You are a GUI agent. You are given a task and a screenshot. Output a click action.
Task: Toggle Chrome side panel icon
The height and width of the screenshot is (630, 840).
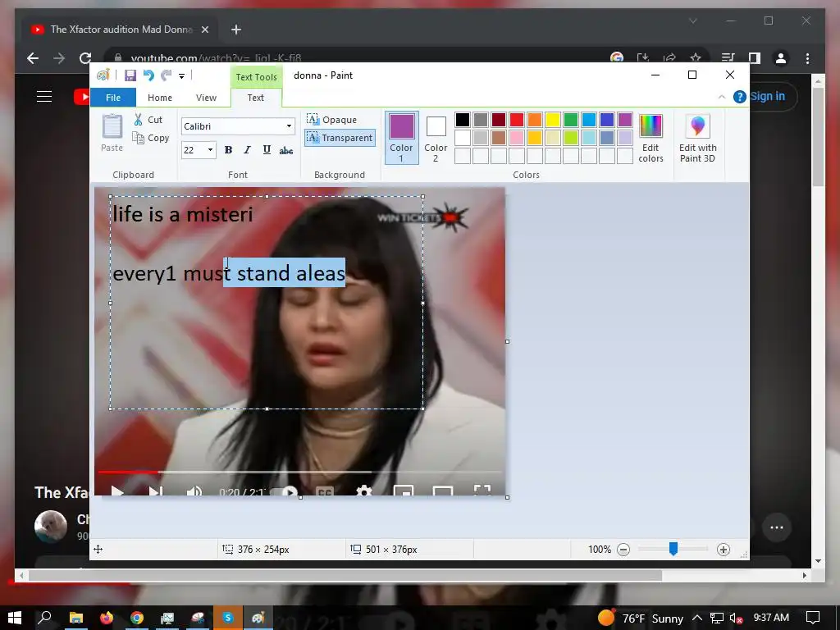point(755,58)
